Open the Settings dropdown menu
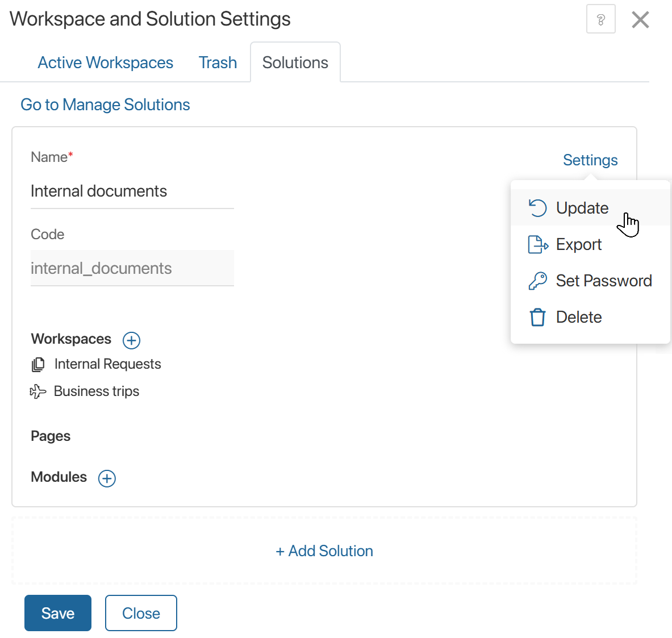The image size is (672, 638). 590,160
